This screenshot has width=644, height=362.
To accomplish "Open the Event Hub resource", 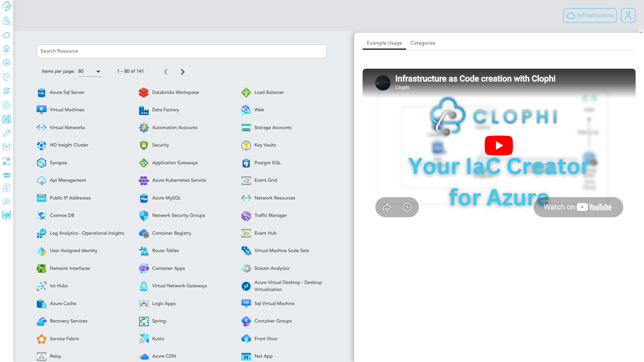I will pos(265,233).
